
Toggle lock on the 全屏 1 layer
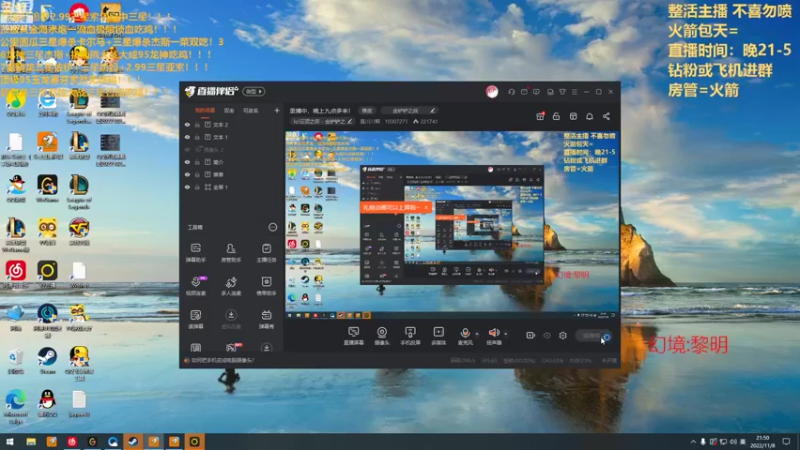(197, 187)
